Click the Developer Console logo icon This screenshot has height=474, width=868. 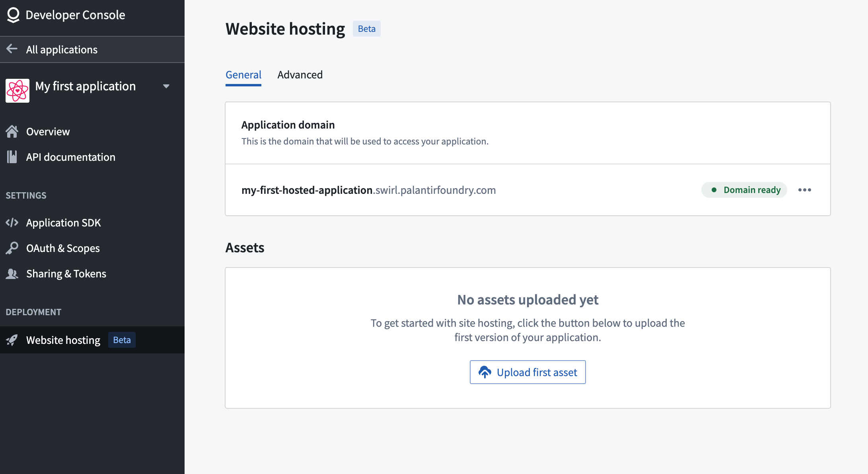click(x=13, y=15)
